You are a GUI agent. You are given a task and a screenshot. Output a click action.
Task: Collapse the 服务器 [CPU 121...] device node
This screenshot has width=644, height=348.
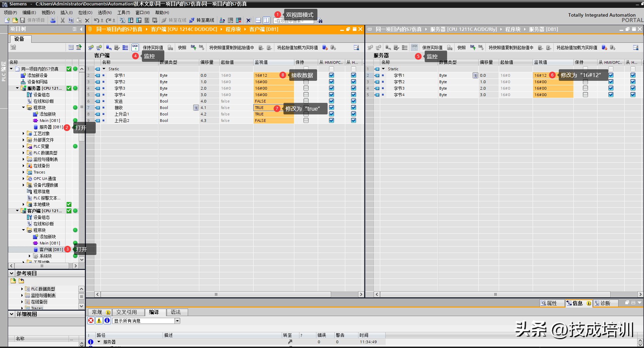coord(17,88)
